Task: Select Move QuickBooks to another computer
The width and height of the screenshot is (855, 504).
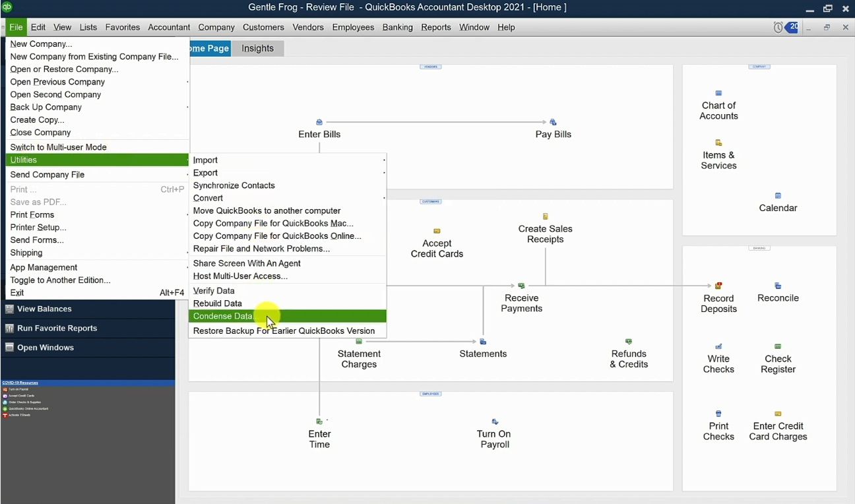Action: (x=288, y=211)
